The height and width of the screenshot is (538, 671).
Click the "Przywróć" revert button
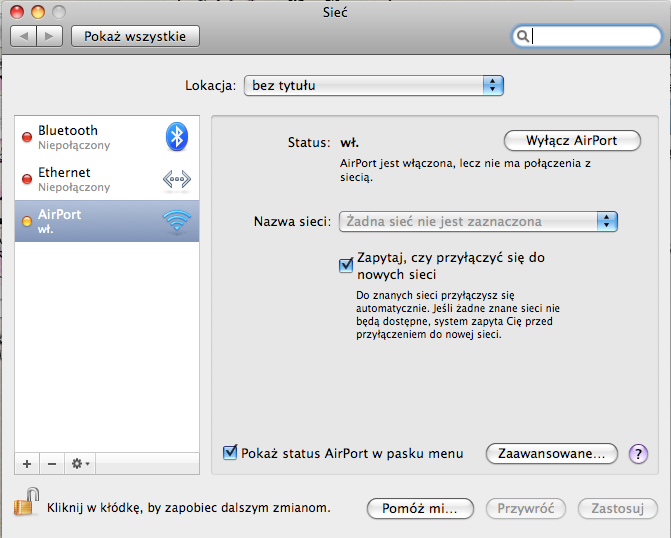point(526,508)
